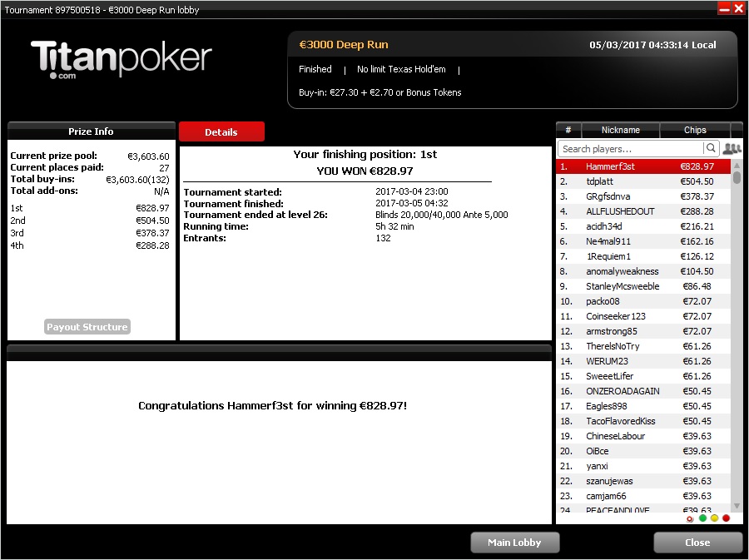749x560 pixels.
Task: Sort players by the Chips column header
Action: tap(695, 130)
